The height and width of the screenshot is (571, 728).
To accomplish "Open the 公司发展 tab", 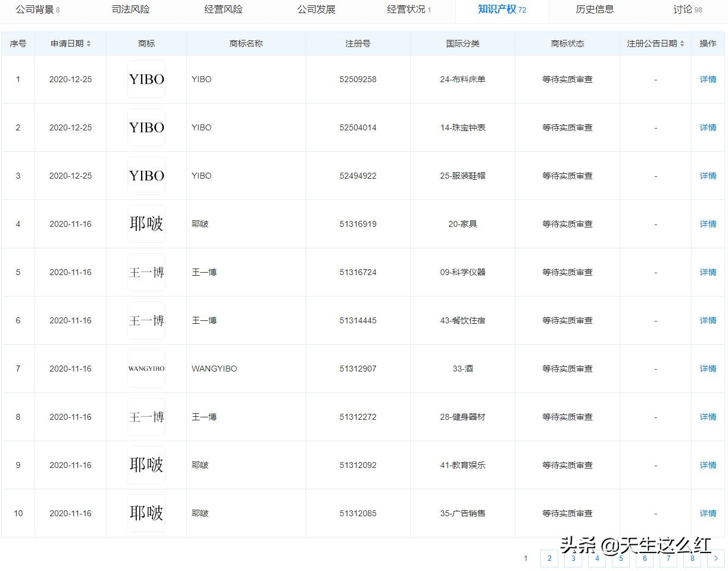I will 316,10.
